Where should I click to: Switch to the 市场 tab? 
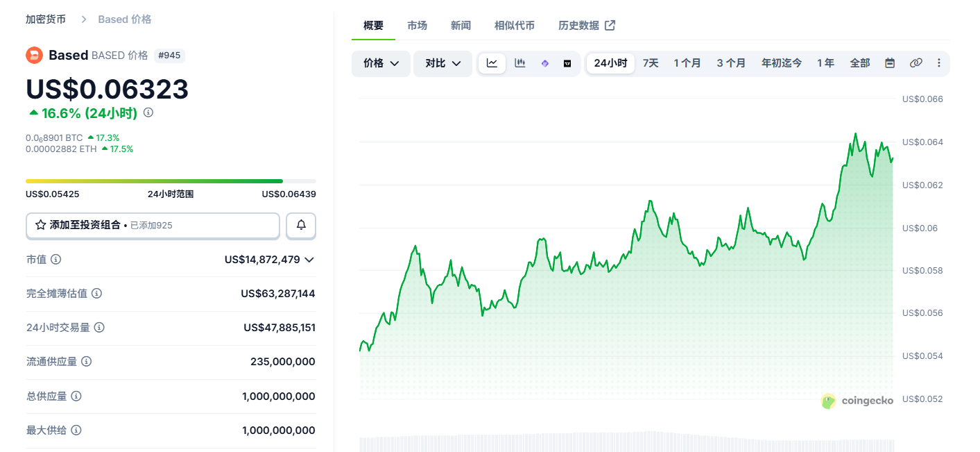(417, 26)
